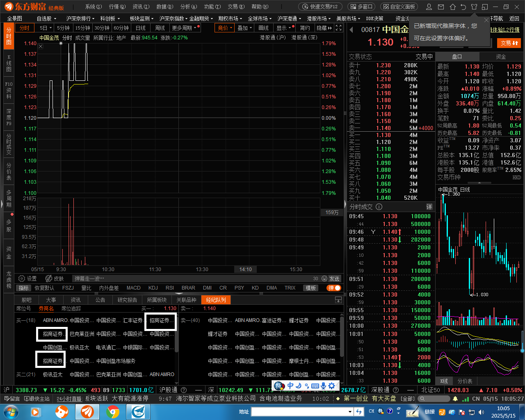The width and height of the screenshot is (525, 420).
Task: Click 详 details button in 分时成交
Action: 429,207
